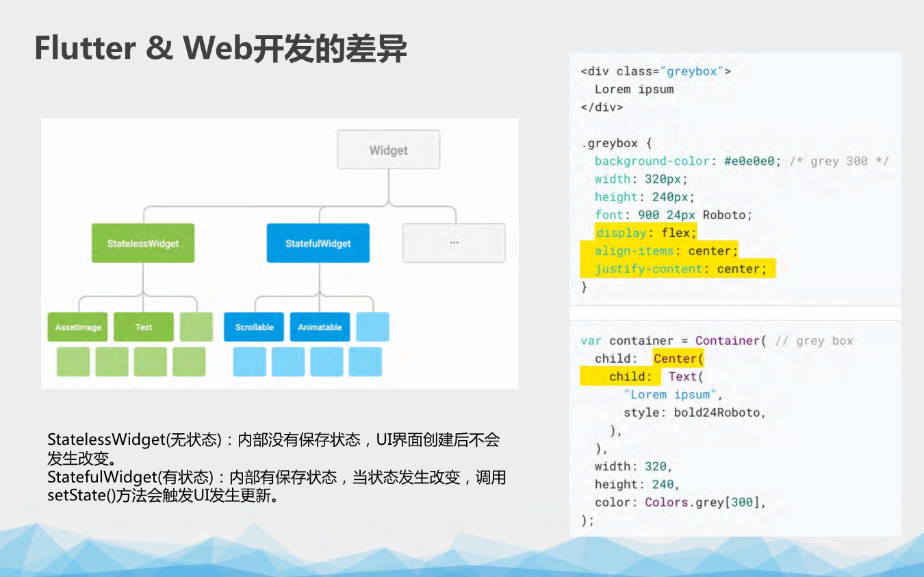
Task: Click the 'height: 240,' Dart line
Action: (637, 484)
